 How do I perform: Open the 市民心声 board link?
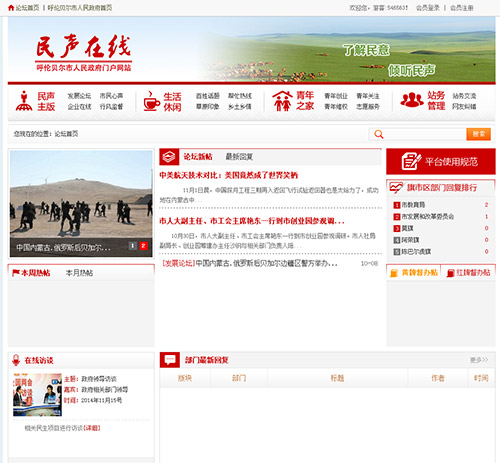click(x=111, y=96)
